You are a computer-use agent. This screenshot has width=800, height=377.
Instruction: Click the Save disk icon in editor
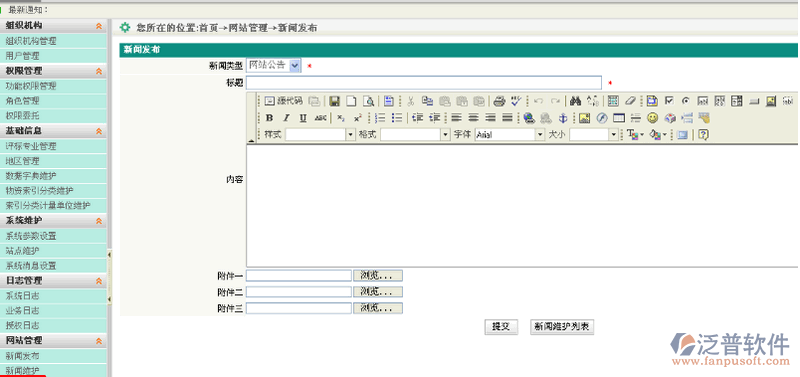point(334,101)
